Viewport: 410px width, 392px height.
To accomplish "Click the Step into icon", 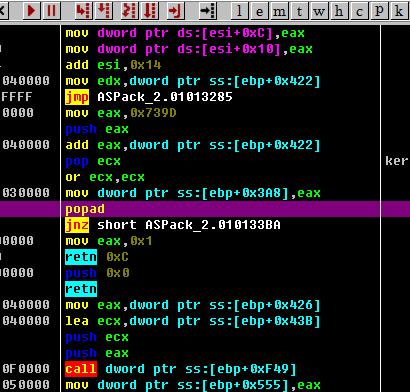I will pyautogui.click(x=83, y=11).
